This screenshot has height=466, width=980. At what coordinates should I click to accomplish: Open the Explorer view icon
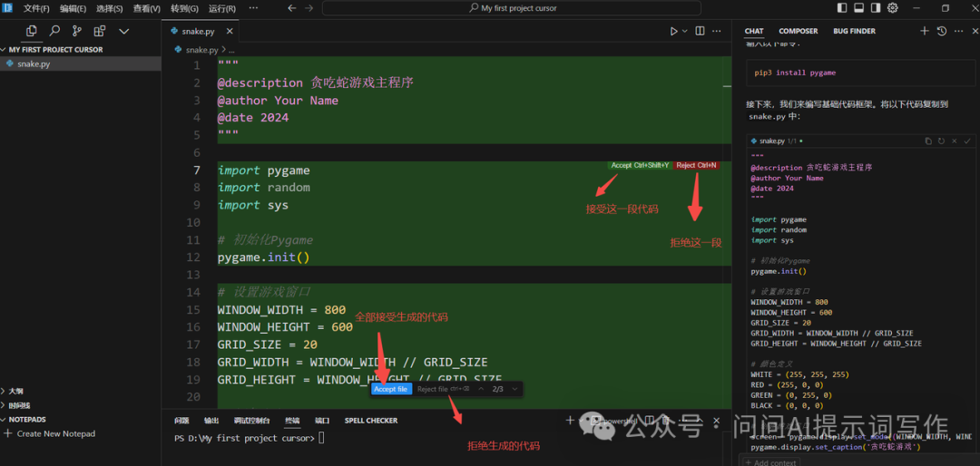point(31,31)
